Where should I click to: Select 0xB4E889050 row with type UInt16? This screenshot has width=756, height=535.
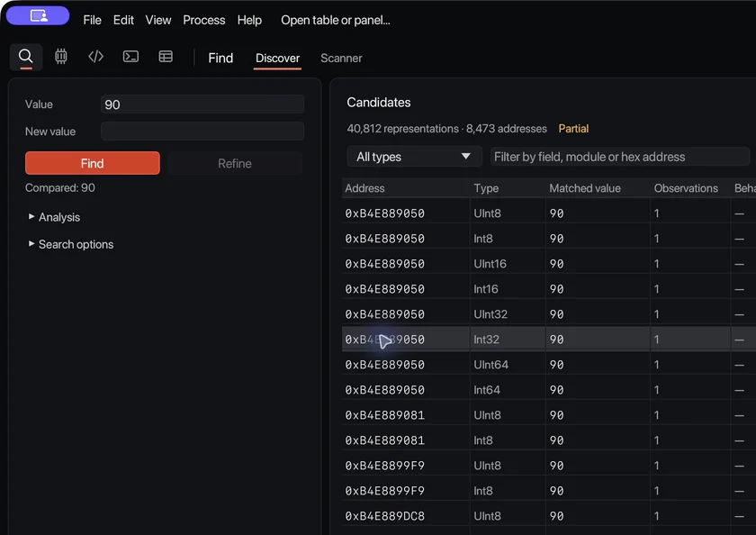tap(549, 263)
